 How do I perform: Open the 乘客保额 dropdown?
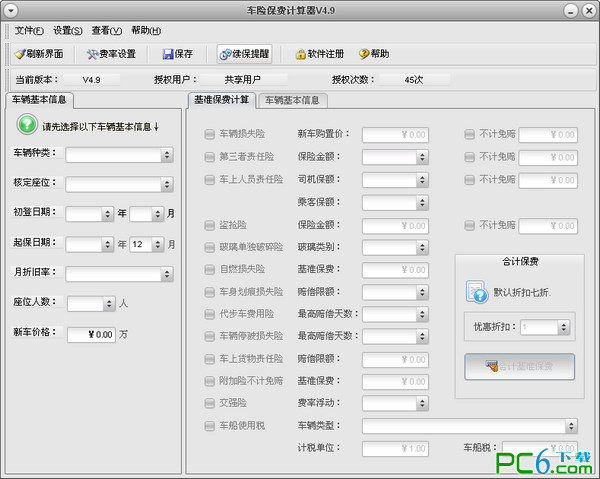pyautogui.click(x=395, y=203)
